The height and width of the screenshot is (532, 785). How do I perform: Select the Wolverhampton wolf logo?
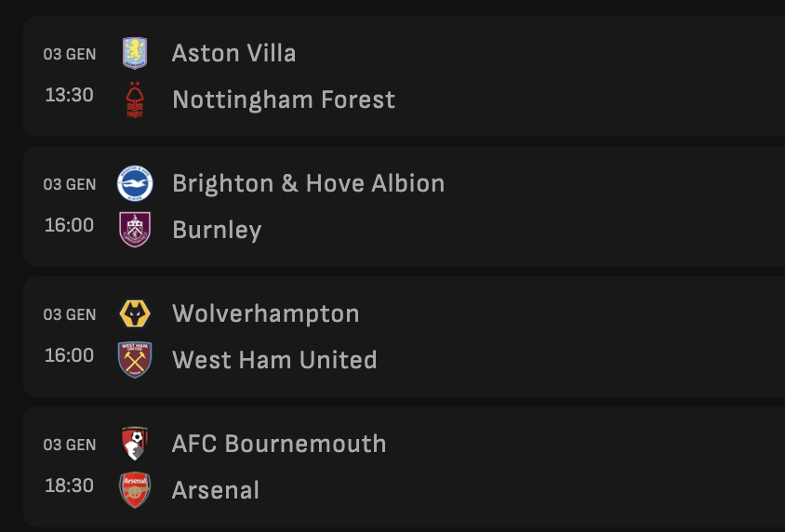(135, 313)
